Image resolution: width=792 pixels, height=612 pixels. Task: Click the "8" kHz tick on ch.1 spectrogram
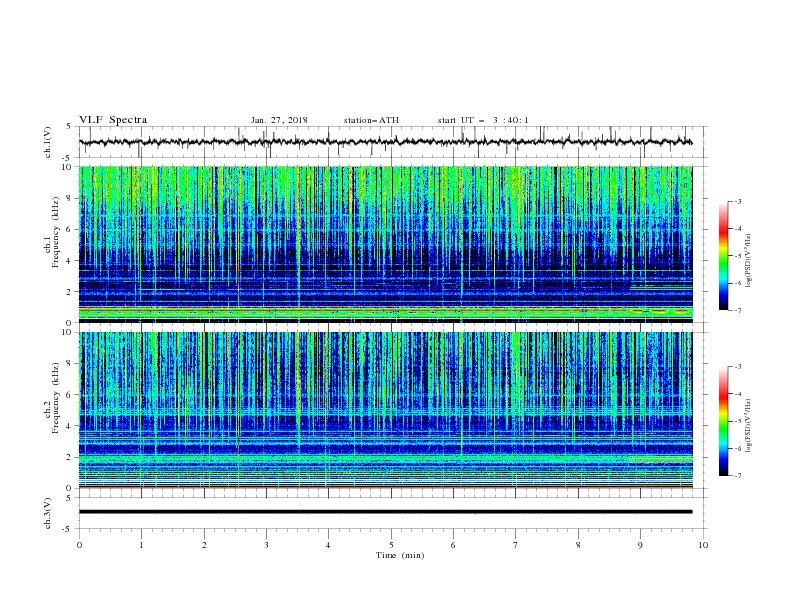(x=70, y=198)
